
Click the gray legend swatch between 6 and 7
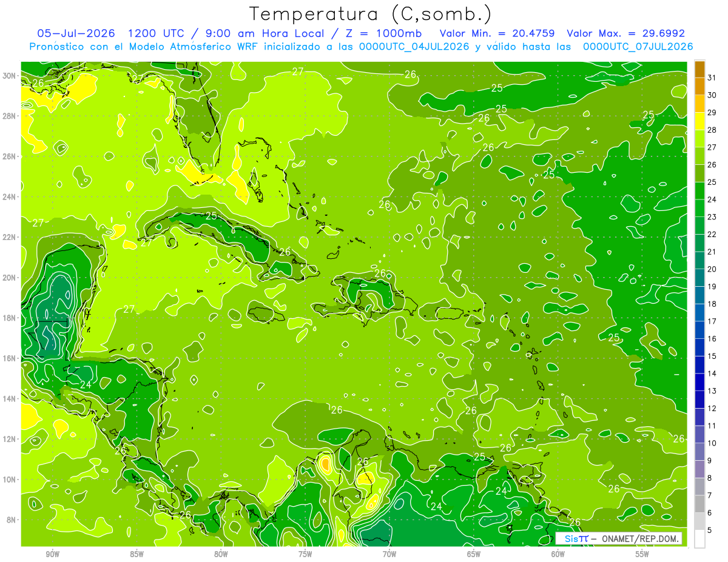tap(699, 504)
